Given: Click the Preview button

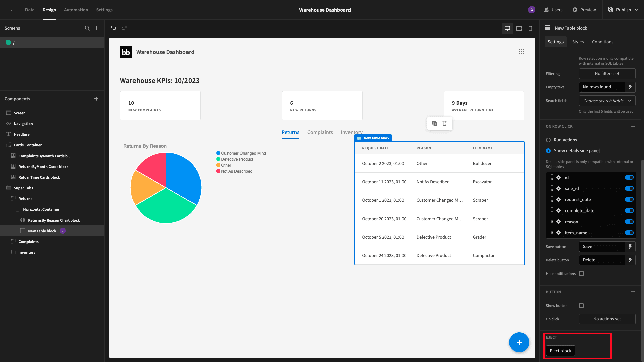Looking at the screenshot, I should coord(584,10).
